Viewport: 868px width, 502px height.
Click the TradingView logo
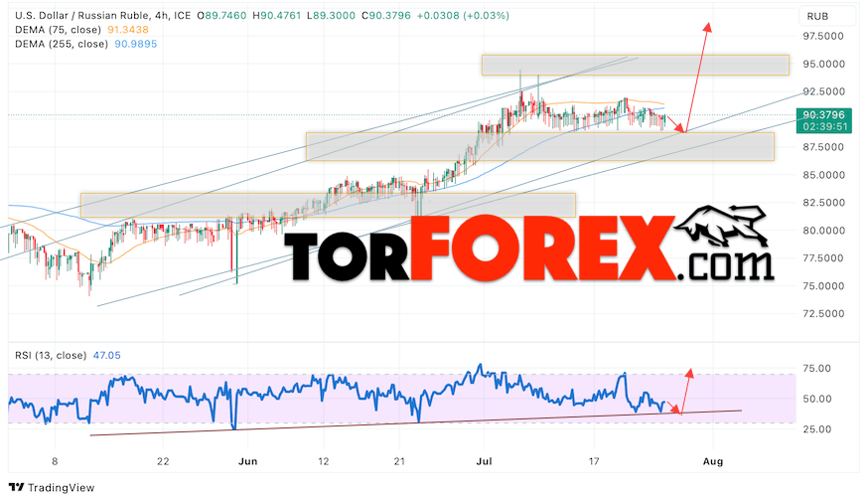click(x=52, y=488)
